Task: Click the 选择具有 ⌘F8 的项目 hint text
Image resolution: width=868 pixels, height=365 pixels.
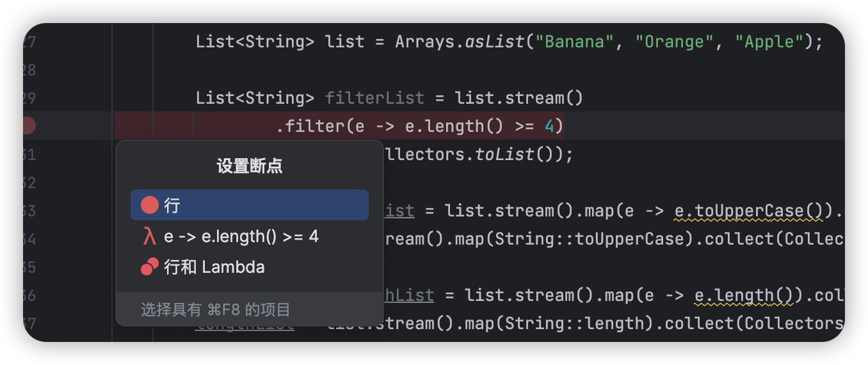Action: 216,311
